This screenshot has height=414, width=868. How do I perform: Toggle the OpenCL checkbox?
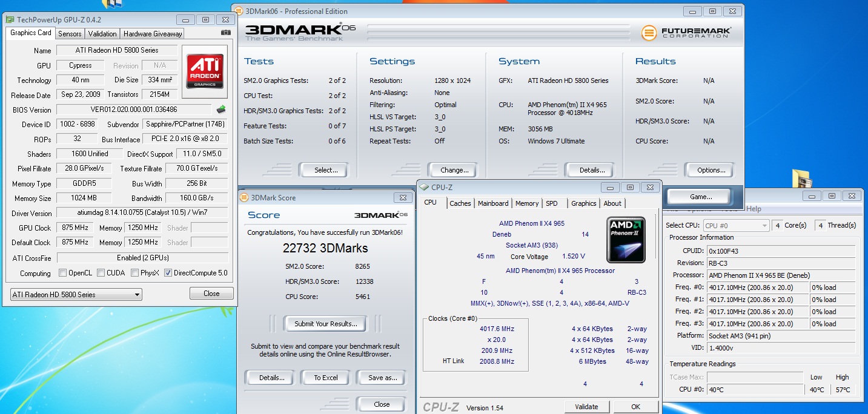(62, 273)
